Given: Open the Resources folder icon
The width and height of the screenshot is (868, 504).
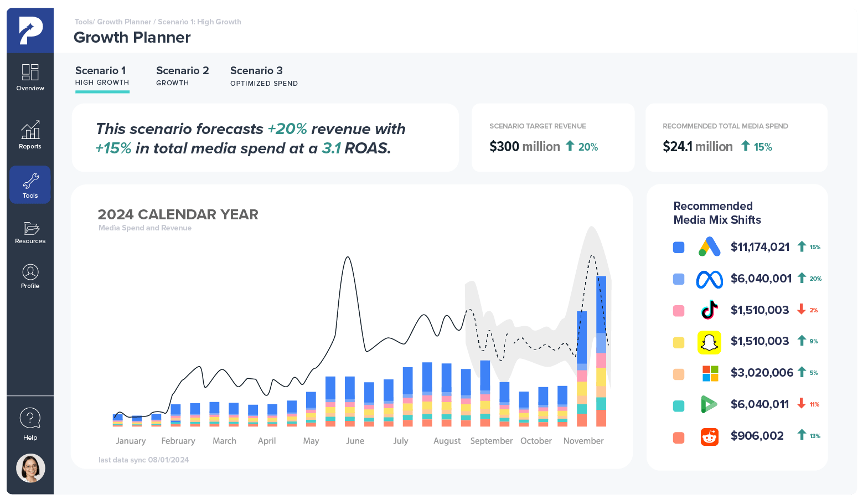Looking at the screenshot, I should tap(30, 228).
